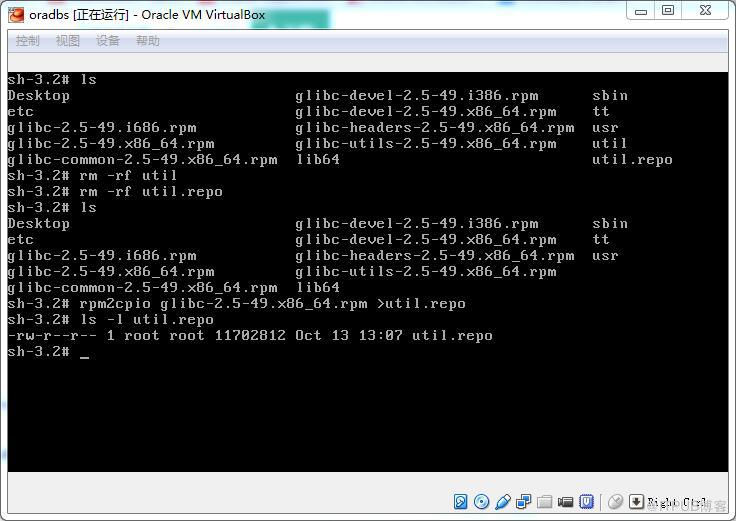Close the oradbs VirtualBox window
The width and height of the screenshot is (736, 521).
tap(705, 10)
